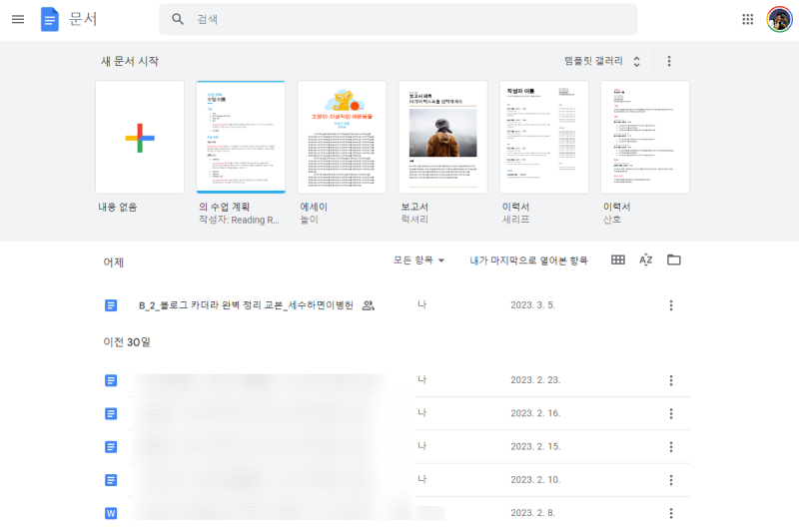Click the 작성자: Reading R... subtitle

[239, 220]
